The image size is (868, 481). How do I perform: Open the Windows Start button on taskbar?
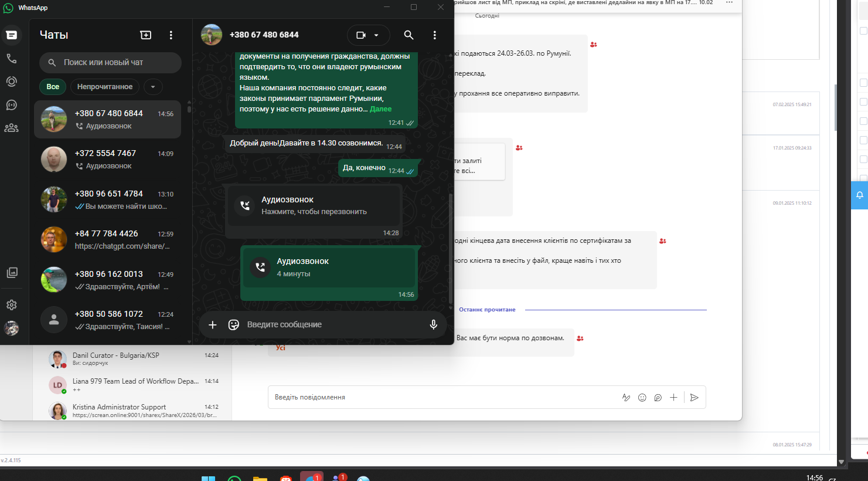coord(208,477)
